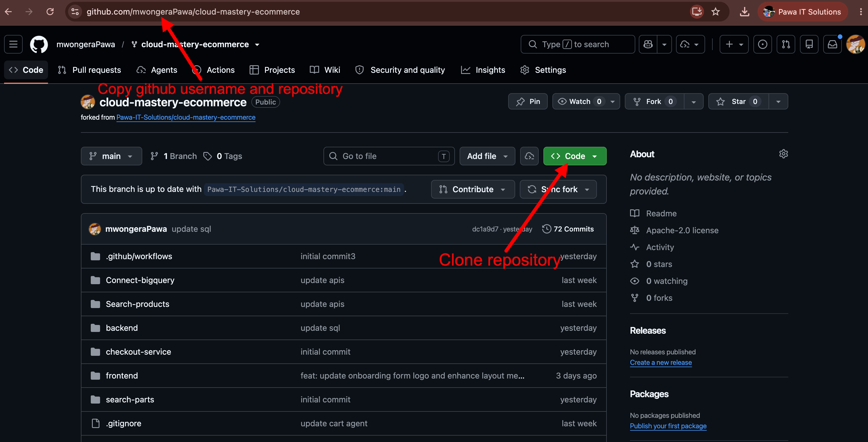Click the Type / to search box
Screen dimensions: 868x442
tap(577, 44)
